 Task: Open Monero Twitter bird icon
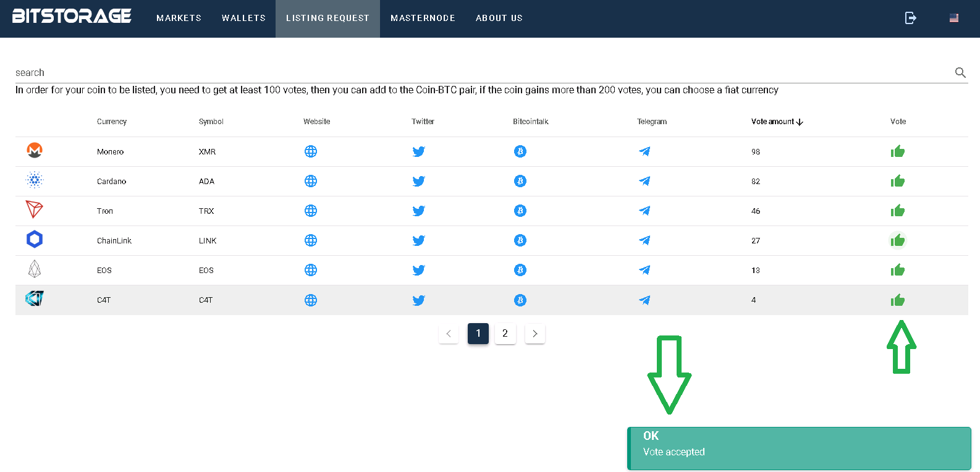[419, 151]
